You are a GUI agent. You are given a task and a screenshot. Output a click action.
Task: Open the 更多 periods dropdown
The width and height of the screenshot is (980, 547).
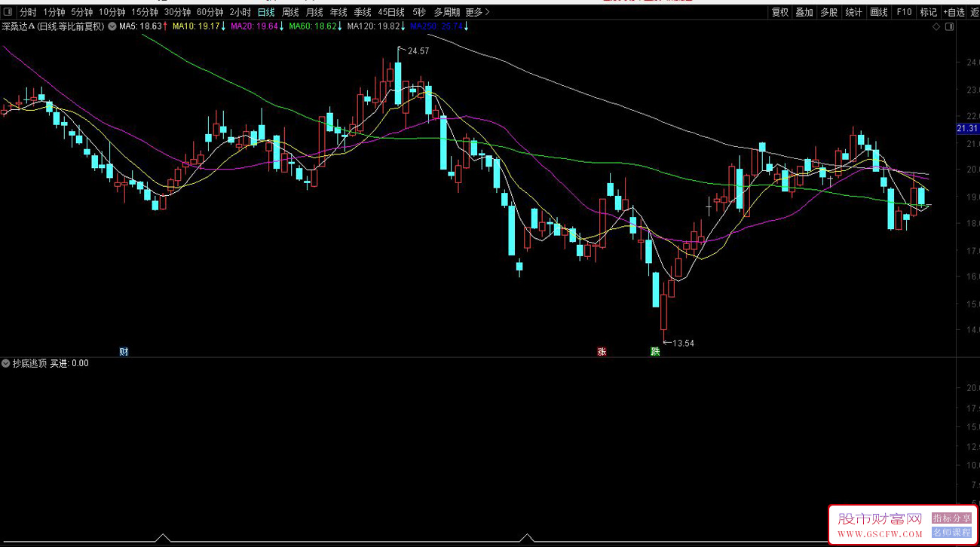[x=477, y=12]
